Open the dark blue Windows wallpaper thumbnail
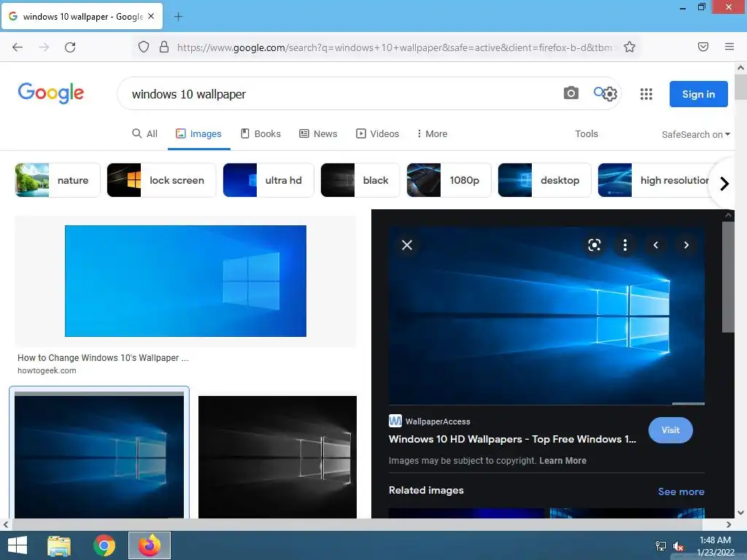The width and height of the screenshot is (747, 560). 99,456
